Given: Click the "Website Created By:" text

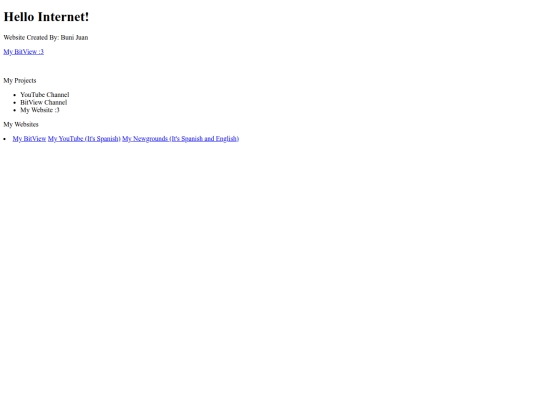Looking at the screenshot, I should (x=31, y=37).
